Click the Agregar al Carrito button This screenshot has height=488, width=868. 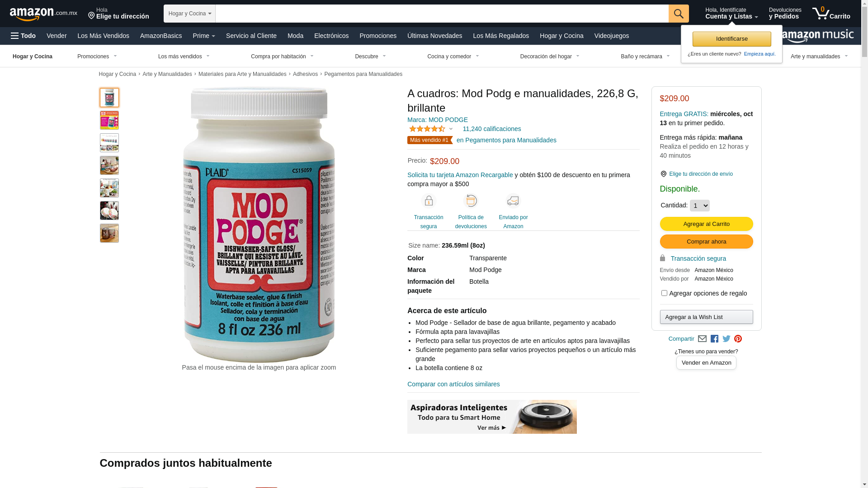[x=706, y=224]
